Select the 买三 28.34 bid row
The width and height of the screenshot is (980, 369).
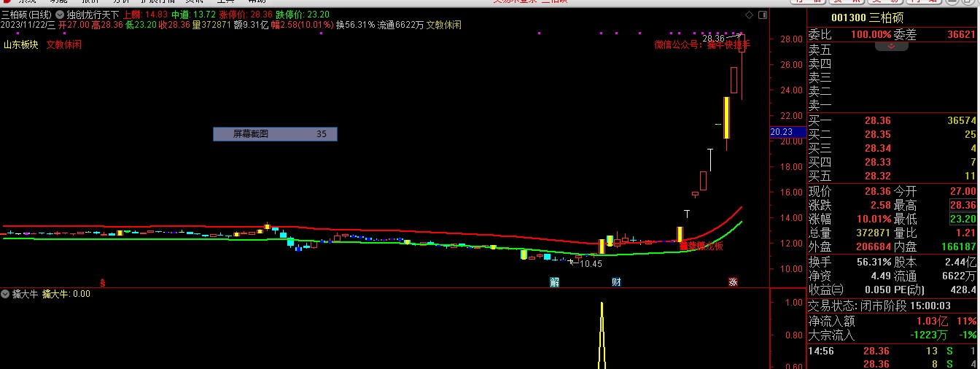pos(892,148)
